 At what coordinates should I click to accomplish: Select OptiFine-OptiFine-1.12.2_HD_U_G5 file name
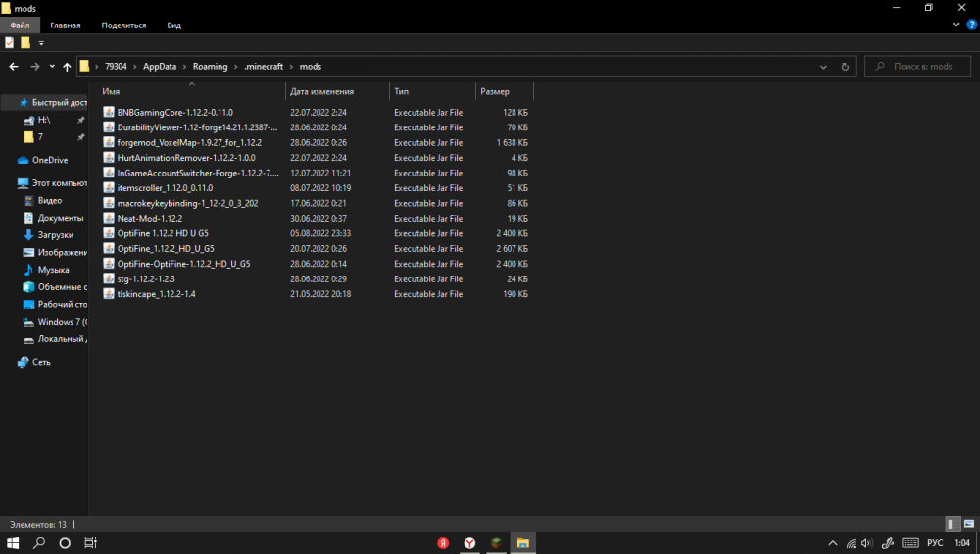coord(184,264)
